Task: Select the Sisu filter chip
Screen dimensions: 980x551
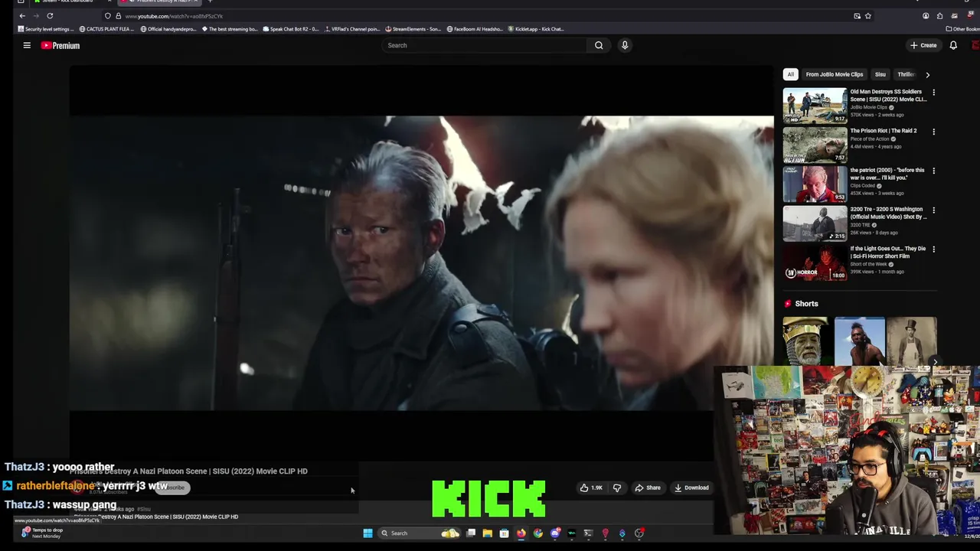Action: pos(880,74)
